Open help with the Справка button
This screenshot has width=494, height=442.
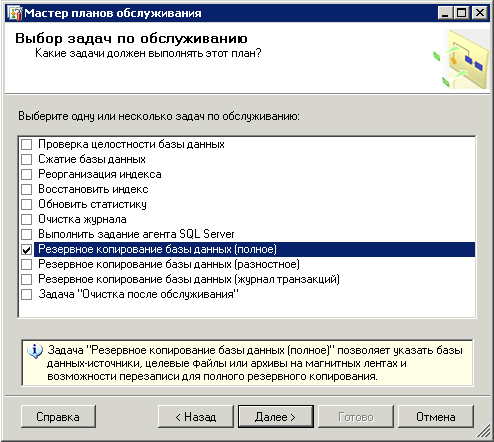[58, 416]
